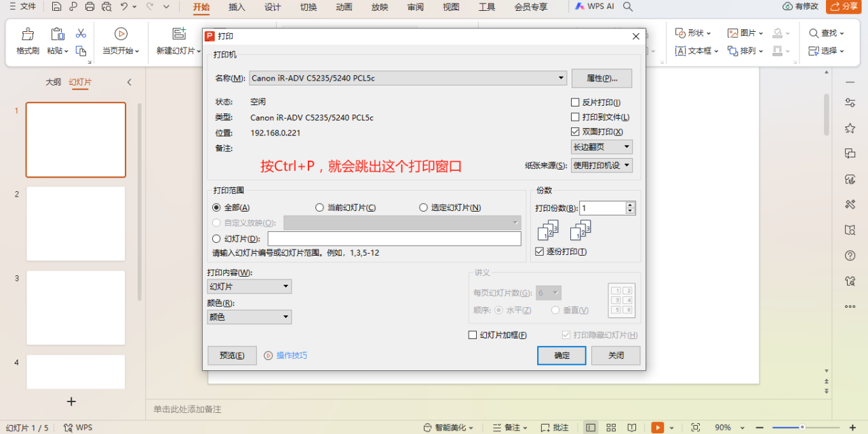Open the slide sorter view icon
The width and height of the screenshot is (868, 434).
pos(611,427)
